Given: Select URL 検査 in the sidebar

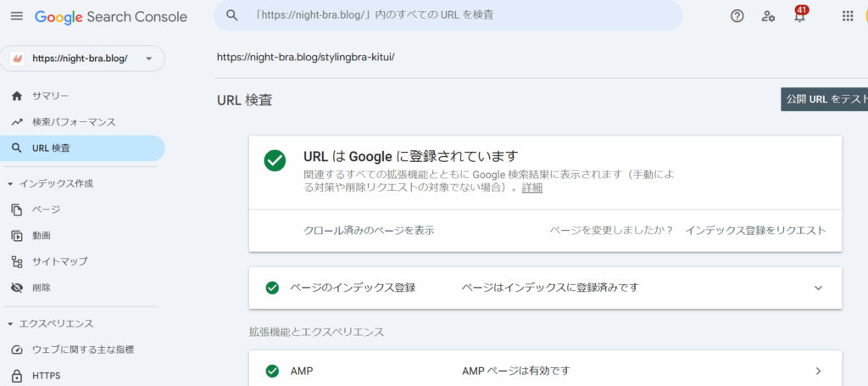Looking at the screenshot, I should click(82, 148).
